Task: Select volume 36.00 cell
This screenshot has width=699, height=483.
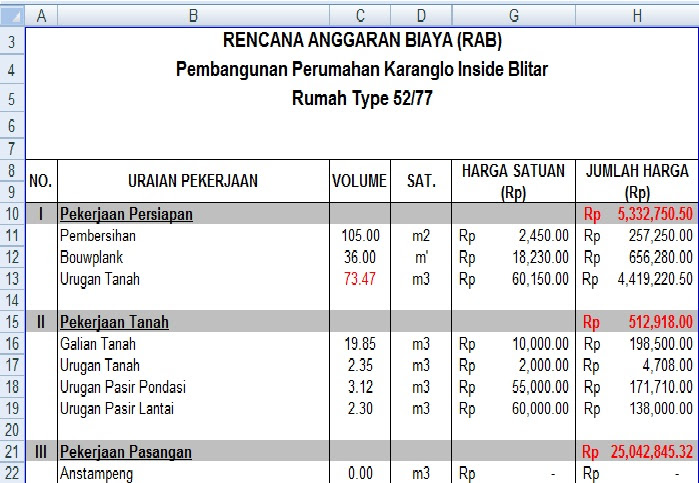Action: point(360,257)
